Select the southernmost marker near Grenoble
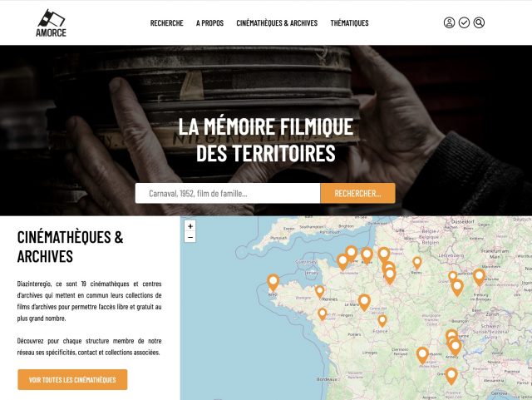This screenshot has height=400, width=532. (x=451, y=376)
